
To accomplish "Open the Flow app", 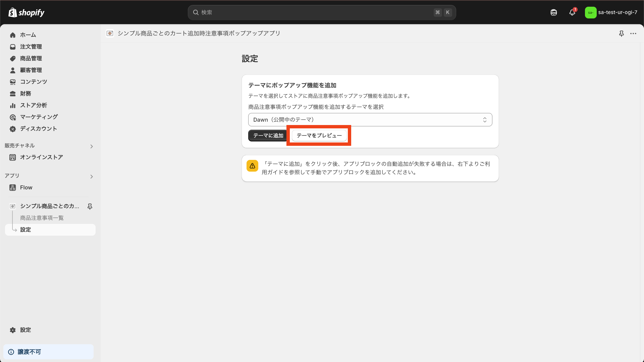I will 26,187.
